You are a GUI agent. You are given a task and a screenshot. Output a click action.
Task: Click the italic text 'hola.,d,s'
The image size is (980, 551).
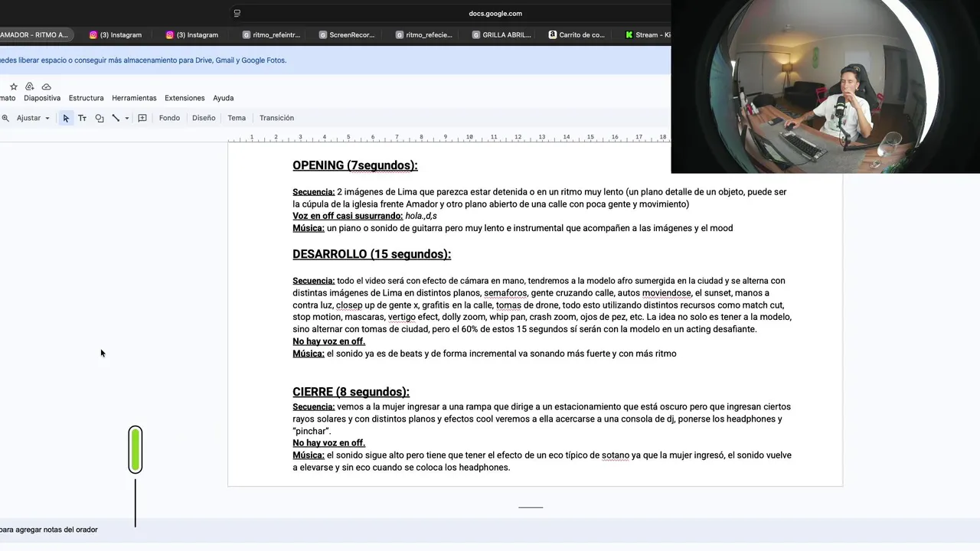(420, 216)
